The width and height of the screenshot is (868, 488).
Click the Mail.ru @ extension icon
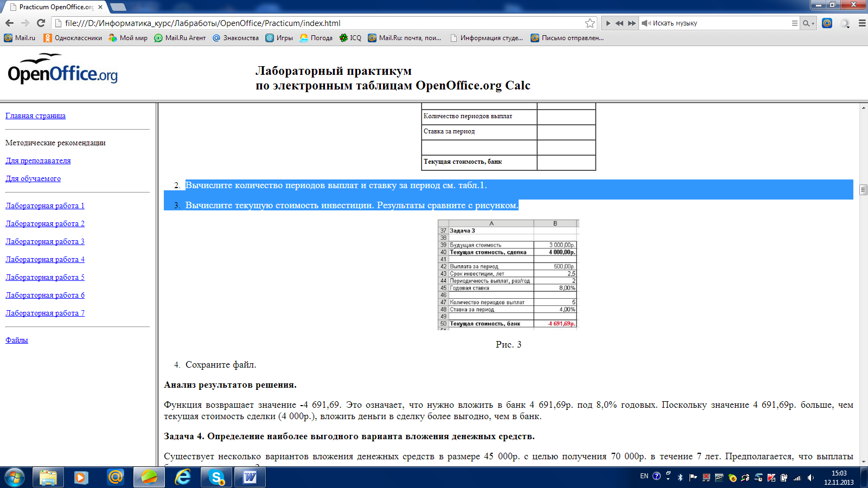tap(827, 23)
